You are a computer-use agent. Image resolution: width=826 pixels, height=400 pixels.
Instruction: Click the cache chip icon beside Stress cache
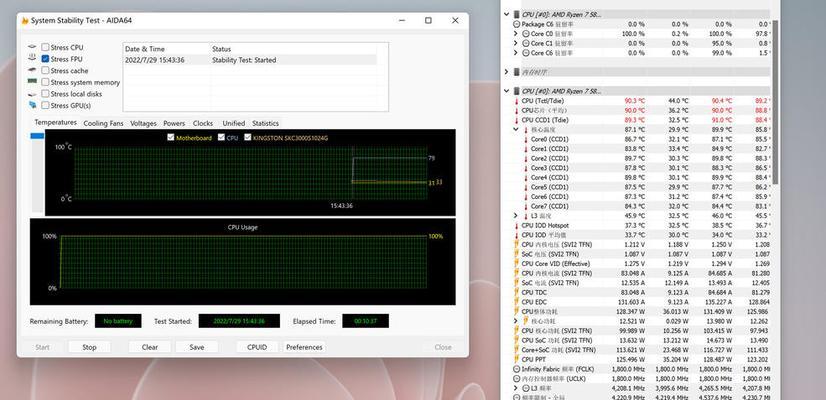32,70
